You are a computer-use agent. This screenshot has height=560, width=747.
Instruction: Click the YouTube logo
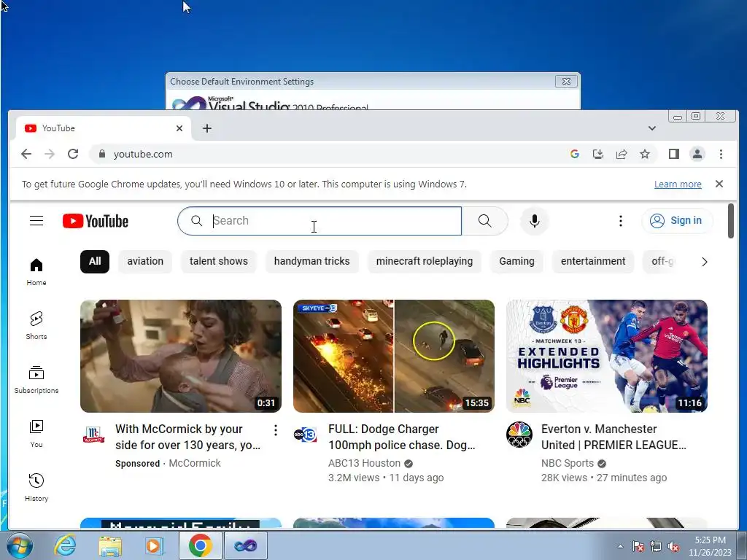[96, 221]
